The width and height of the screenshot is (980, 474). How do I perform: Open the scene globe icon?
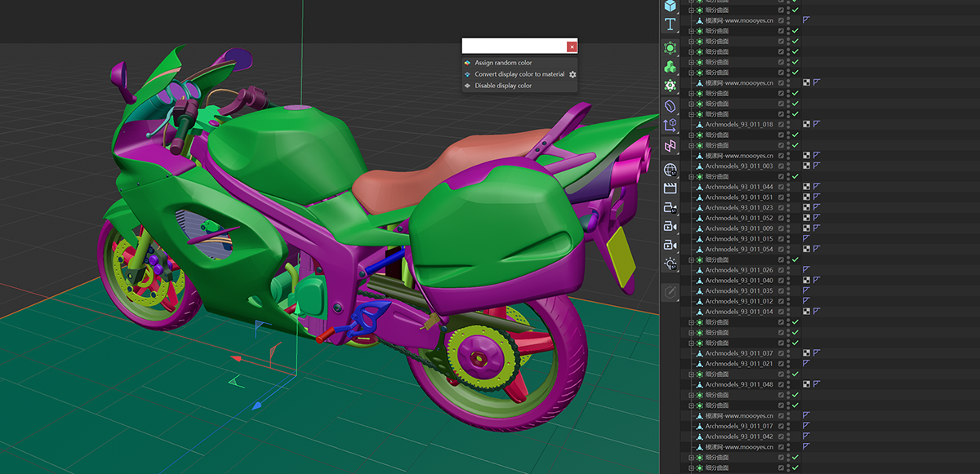[x=670, y=170]
